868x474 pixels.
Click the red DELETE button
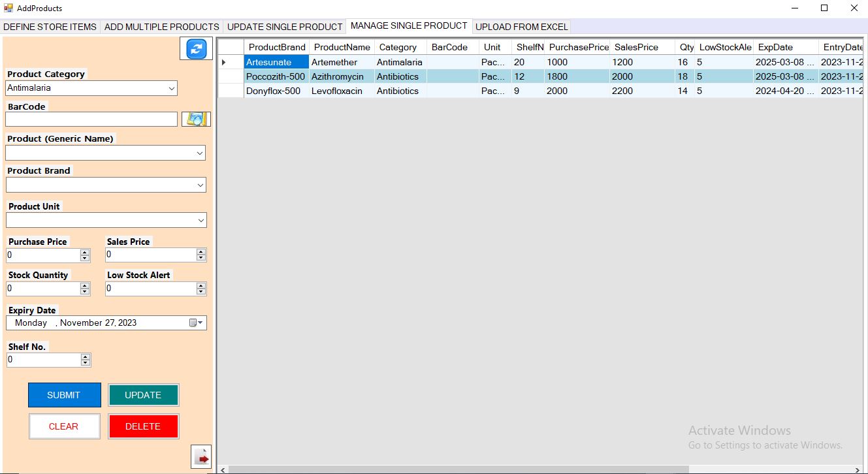coord(143,426)
